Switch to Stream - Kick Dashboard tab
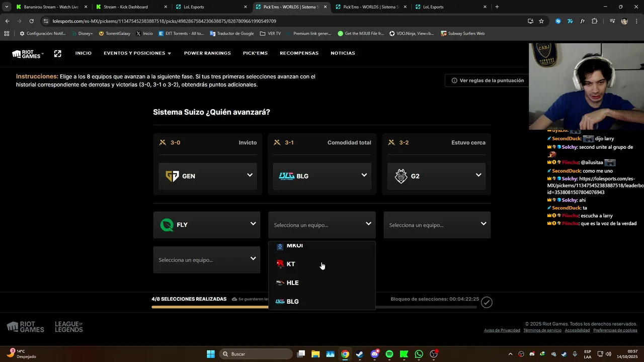This screenshot has height=362, width=644. (x=131, y=7)
